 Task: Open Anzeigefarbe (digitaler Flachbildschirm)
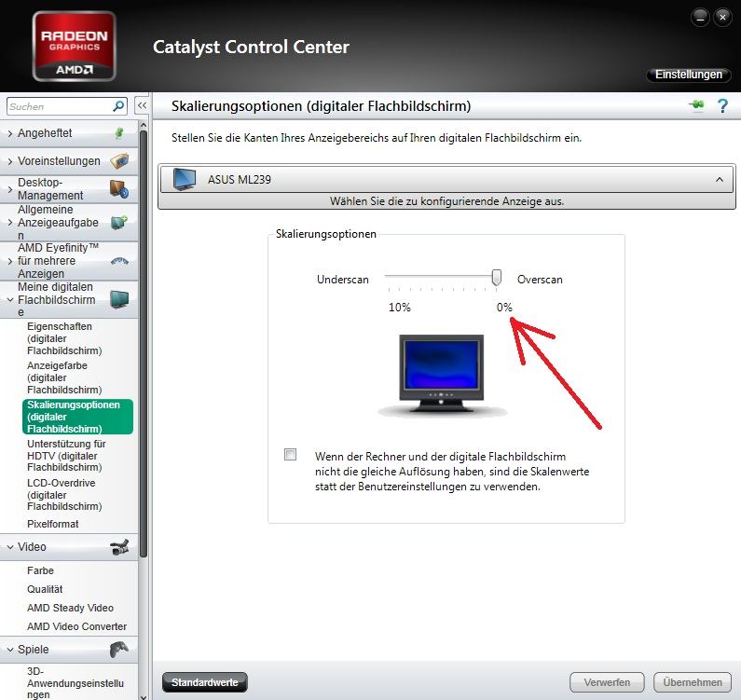[64, 377]
